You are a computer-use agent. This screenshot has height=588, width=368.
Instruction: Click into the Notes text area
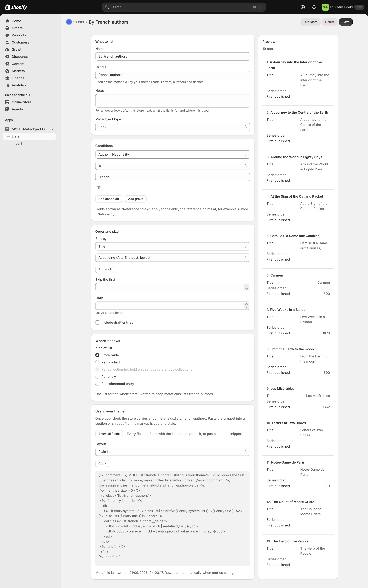(172, 101)
